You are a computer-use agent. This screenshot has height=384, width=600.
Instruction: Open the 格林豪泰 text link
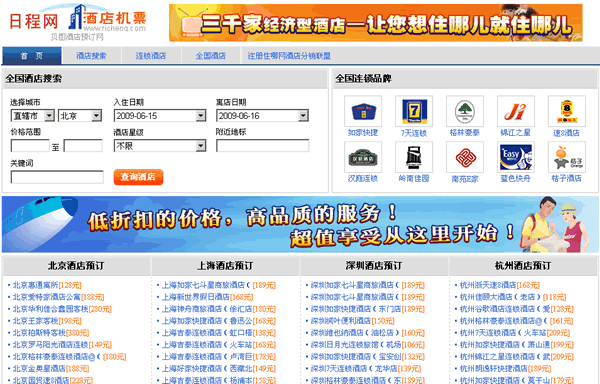(465, 133)
